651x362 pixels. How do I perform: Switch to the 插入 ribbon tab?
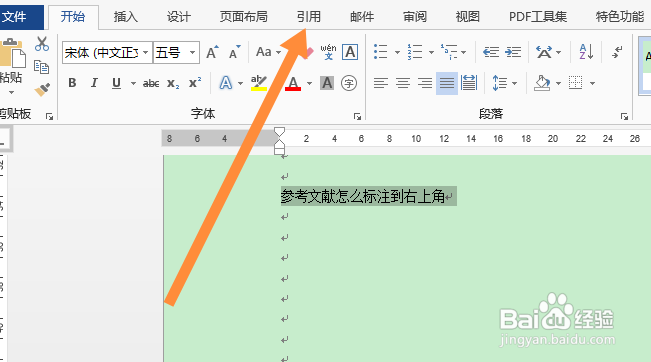coord(126,17)
